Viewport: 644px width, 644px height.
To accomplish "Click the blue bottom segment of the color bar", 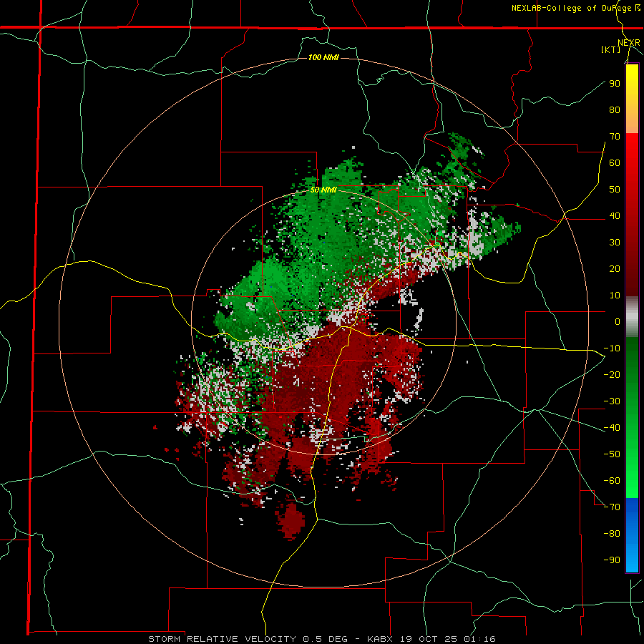I will point(632,535).
